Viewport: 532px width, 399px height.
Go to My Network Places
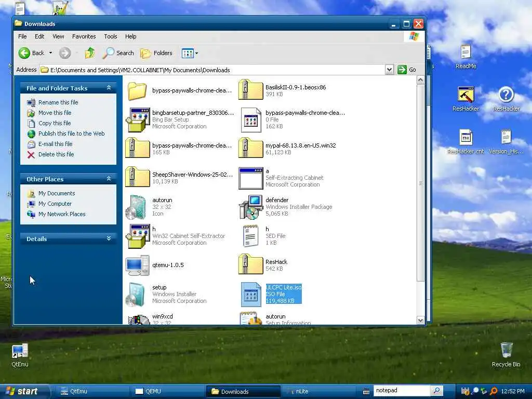[x=62, y=214]
